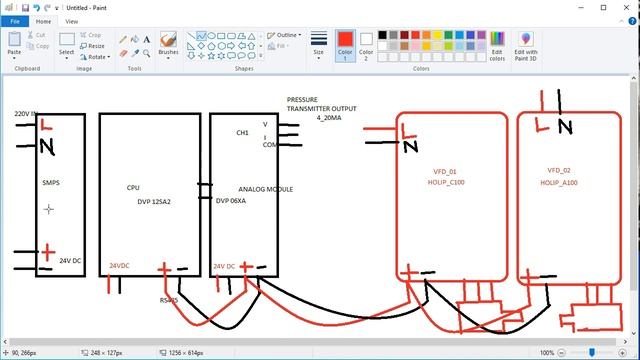Select the Magnifier tool
Image resolution: width=640 pixels, height=360 pixels.
(147, 53)
